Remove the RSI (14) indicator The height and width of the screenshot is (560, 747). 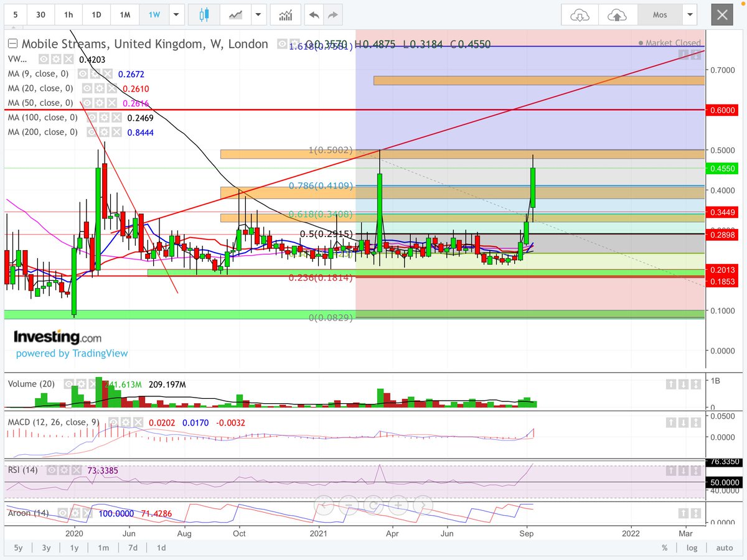77,470
